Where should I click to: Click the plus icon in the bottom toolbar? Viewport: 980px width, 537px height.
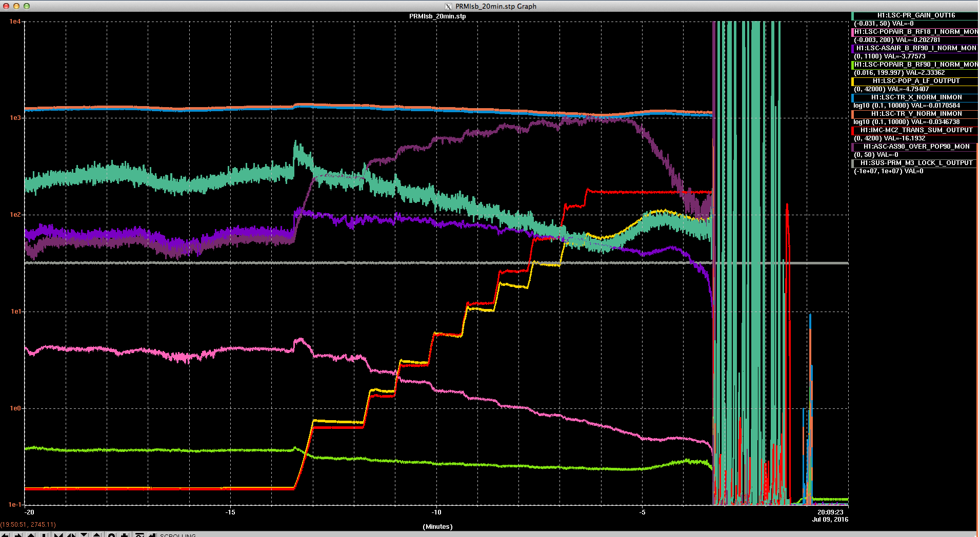point(124,535)
